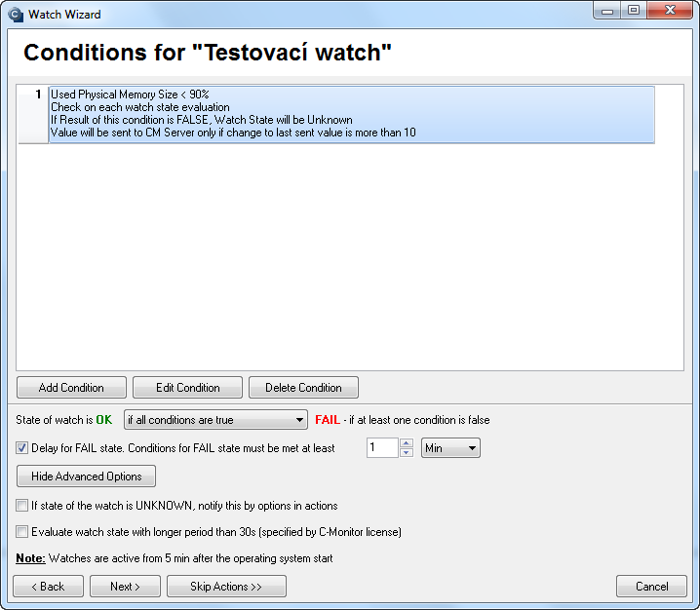Click the Add Condition button
This screenshot has width=700, height=610.
(71, 387)
